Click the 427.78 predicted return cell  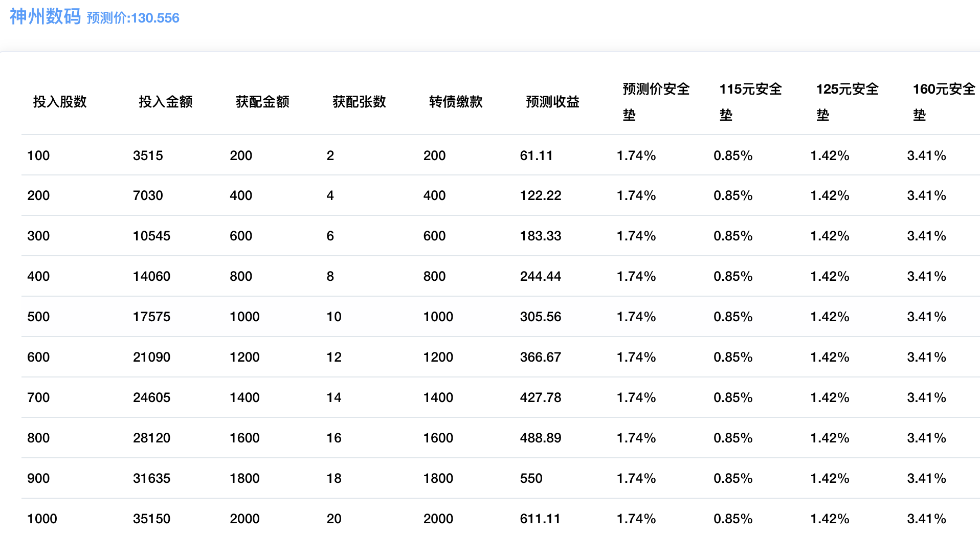click(540, 397)
